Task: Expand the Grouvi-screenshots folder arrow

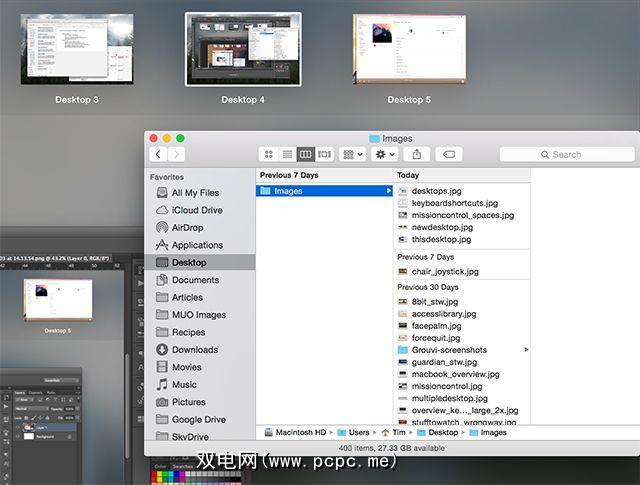Action: 526,349
